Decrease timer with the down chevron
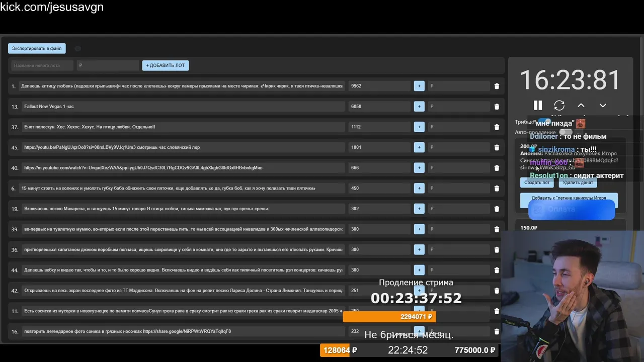The width and height of the screenshot is (644, 362). pos(603,105)
